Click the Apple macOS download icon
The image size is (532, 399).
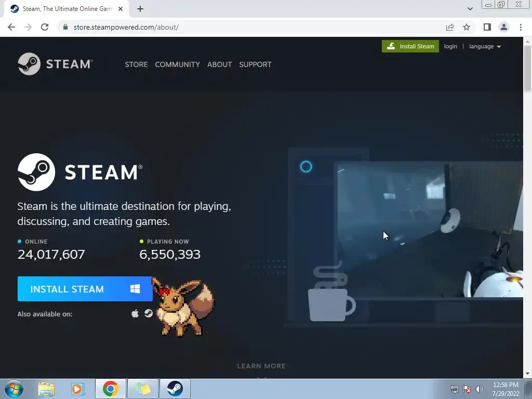(135, 313)
